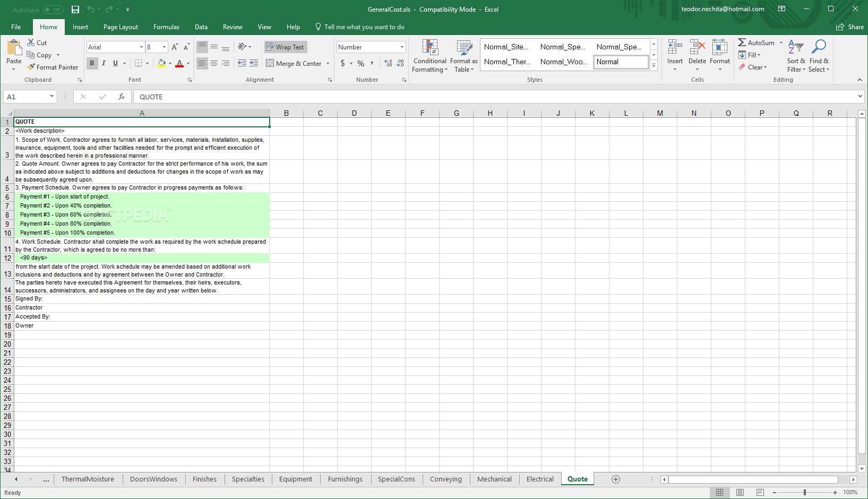The width and height of the screenshot is (868, 499).
Task: Apply middle vertical alignment
Action: [214, 47]
